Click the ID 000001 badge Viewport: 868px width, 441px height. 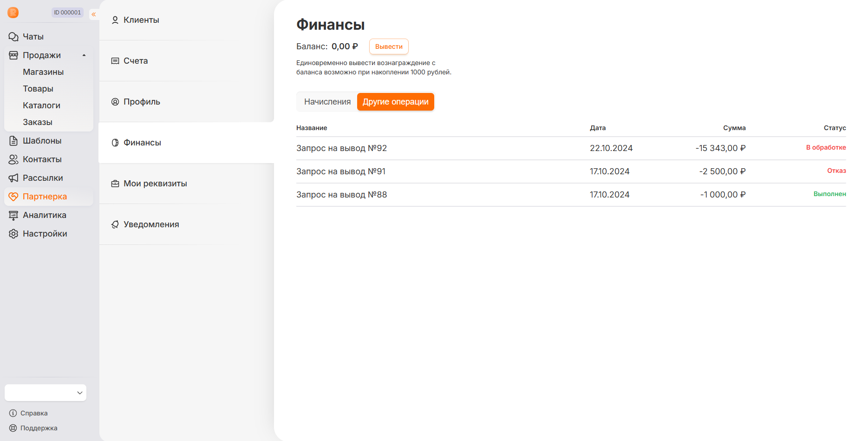[x=67, y=13]
